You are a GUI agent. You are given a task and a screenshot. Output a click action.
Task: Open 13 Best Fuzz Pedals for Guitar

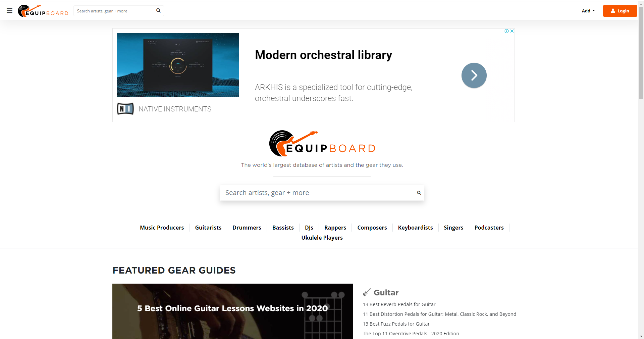pyautogui.click(x=396, y=324)
